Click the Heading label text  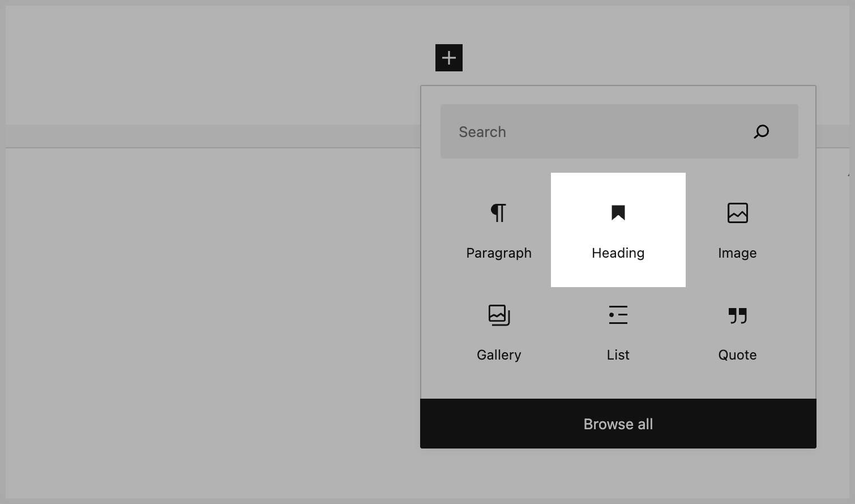[x=618, y=253]
